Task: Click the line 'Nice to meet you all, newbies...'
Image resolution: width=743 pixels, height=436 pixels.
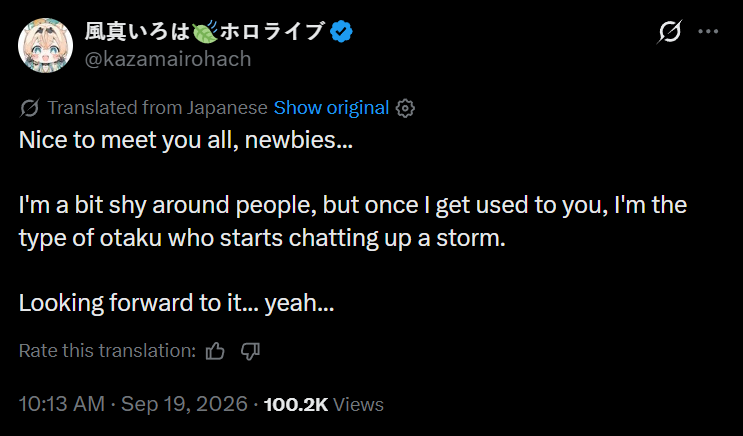Action: pyautogui.click(x=186, y=140)
